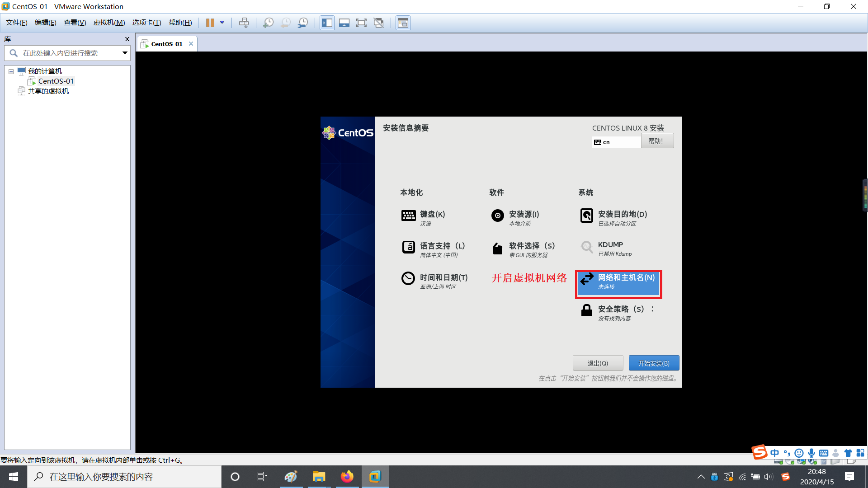This screenshot has width=868, height=488.
Task: Collapse the 我的计算机 tree node
Action: (11, 71)
